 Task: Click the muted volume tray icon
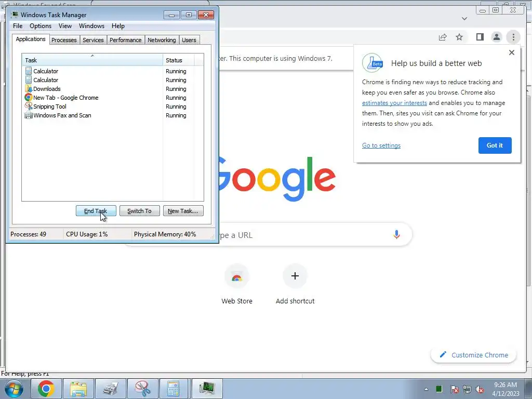pos(480,389)
